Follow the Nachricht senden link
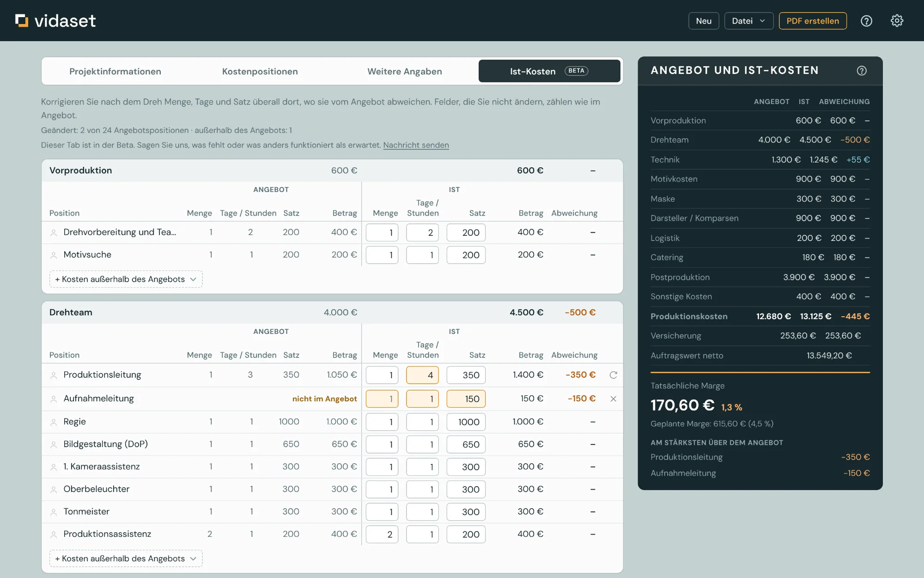The width and height of the screenshot is (924, 578). 416,145
